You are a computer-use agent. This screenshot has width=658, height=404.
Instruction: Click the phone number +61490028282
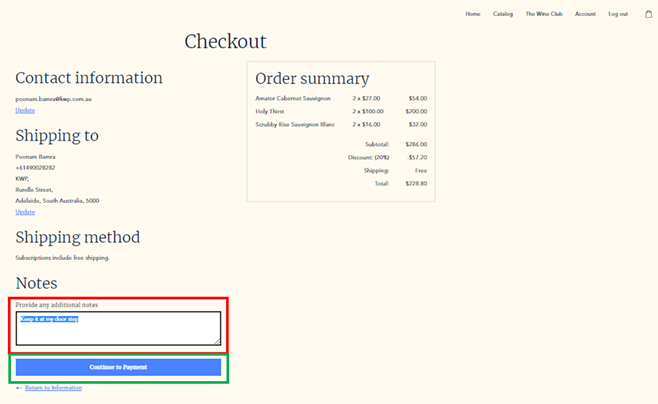tap(35, 167)
